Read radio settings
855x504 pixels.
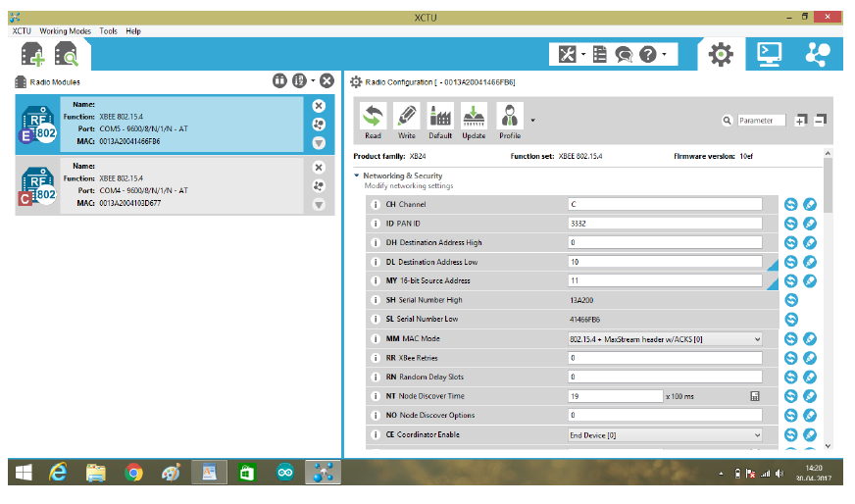pyautogui.click(x=373, y=121)
